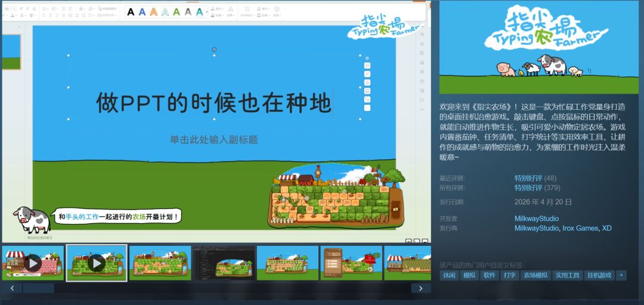Open all reviews link 特别好评 (379)
This screenshot has width=644, height=305.
[x=537, y=188]
